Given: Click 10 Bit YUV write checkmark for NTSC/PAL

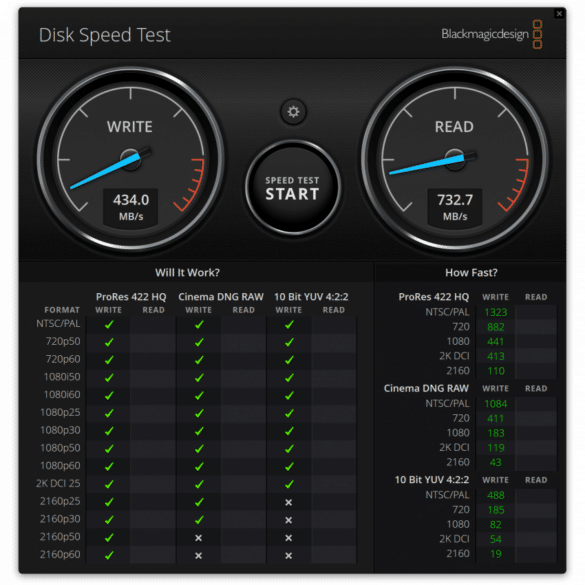Looking at the screenshot, I should (x=289, y=325).
